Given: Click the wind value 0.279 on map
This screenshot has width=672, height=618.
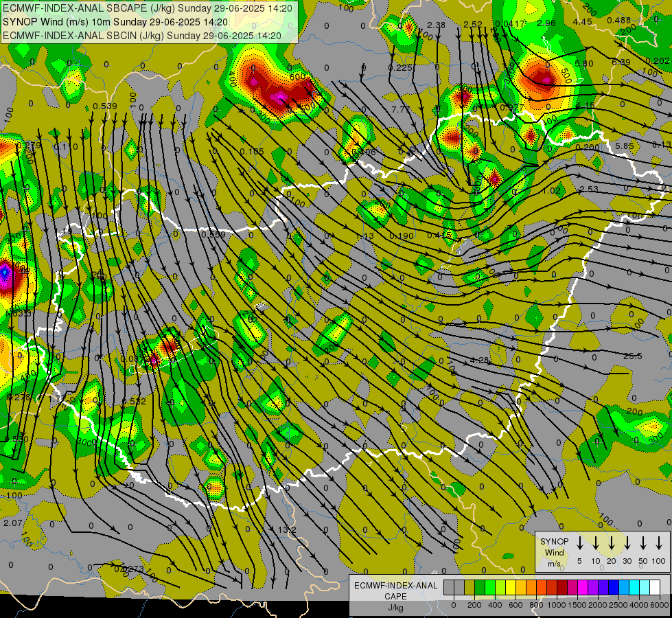Looking at the screenshot, I should pyautogui.click(x=29, y=146).
